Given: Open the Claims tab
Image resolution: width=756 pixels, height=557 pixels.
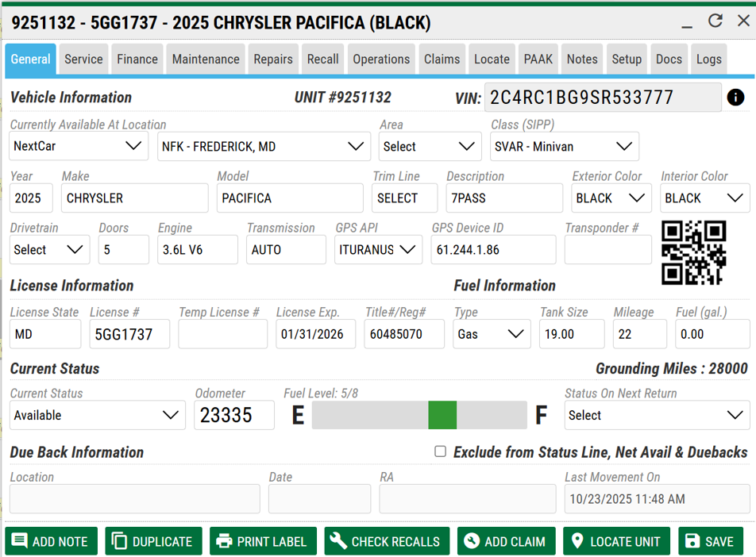Looking at the screenshot, I should pos(442,60).
